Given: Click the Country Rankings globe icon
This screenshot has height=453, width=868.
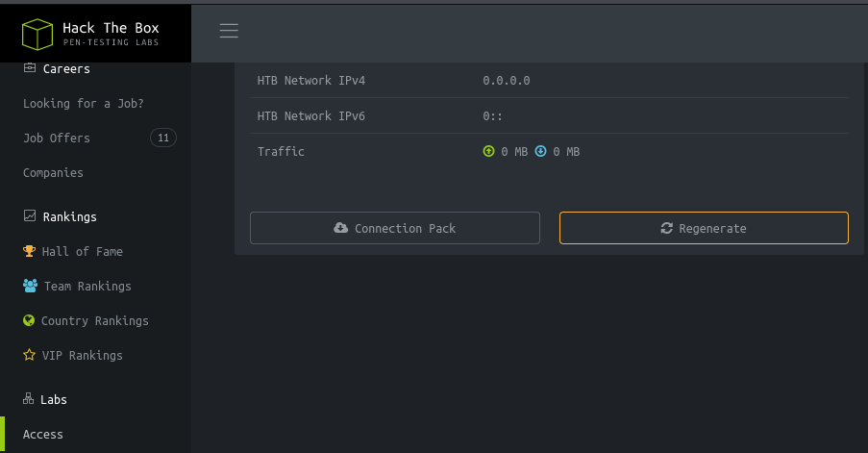Looking at the screenshot, I should [x=29, y=321].
